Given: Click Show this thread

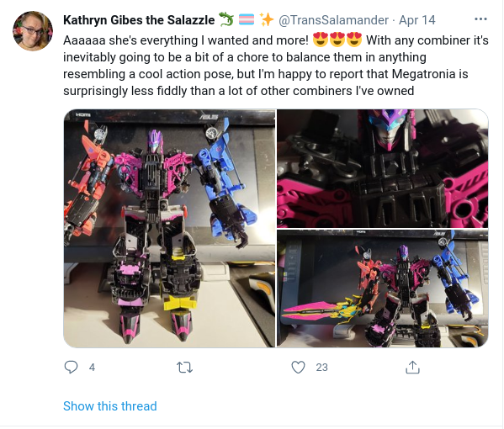Looking at the screenshot, I should click(110, 405).
